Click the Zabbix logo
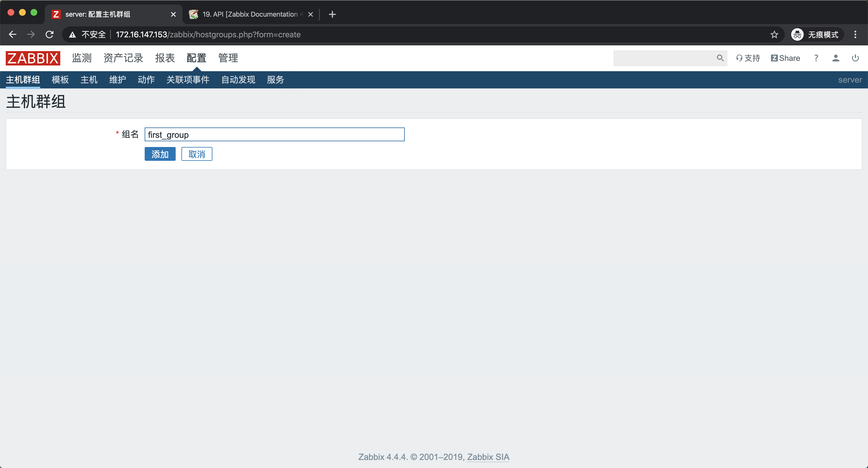This screenshot has width=868, height=468. (33, 58)
